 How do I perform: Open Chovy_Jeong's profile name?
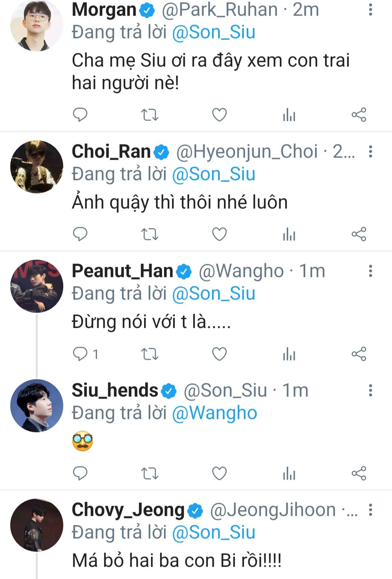(x=128, y=510)
